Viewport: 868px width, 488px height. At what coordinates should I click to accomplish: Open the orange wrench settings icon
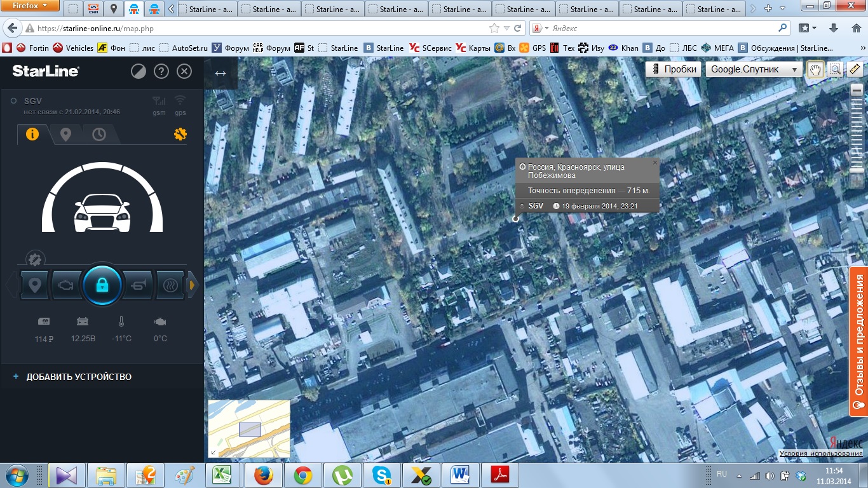(180, 134)
